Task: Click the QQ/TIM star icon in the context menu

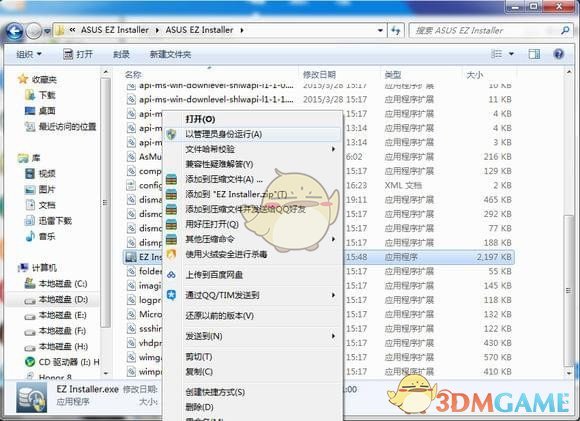Action: tap(171, 295)
